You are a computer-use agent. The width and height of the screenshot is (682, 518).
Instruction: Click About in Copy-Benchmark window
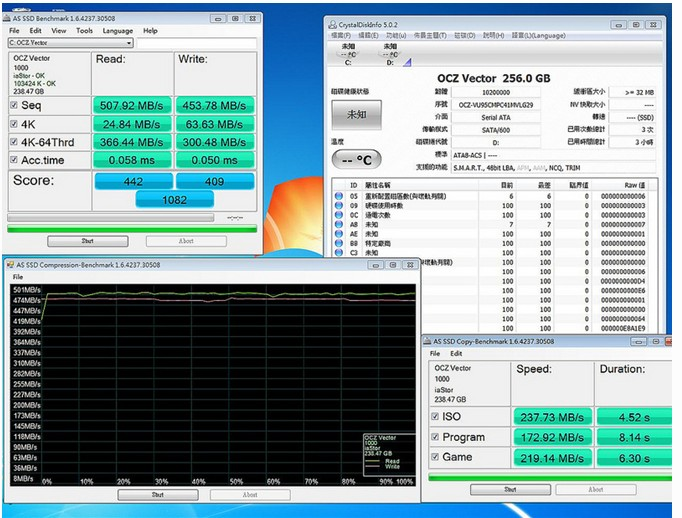coord(595,489)
